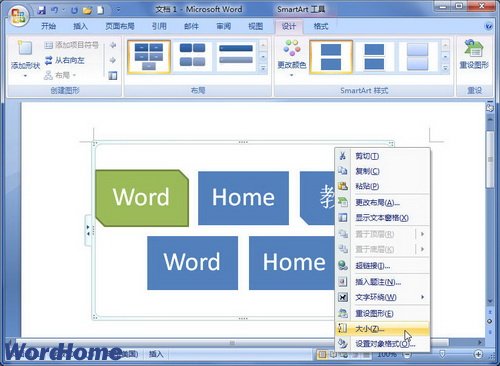The height and width of the screenshot is (366, 500).
Task: Switch to the 插入 ribbon tab
Action: pyautogui.click(x=80, y=26)
